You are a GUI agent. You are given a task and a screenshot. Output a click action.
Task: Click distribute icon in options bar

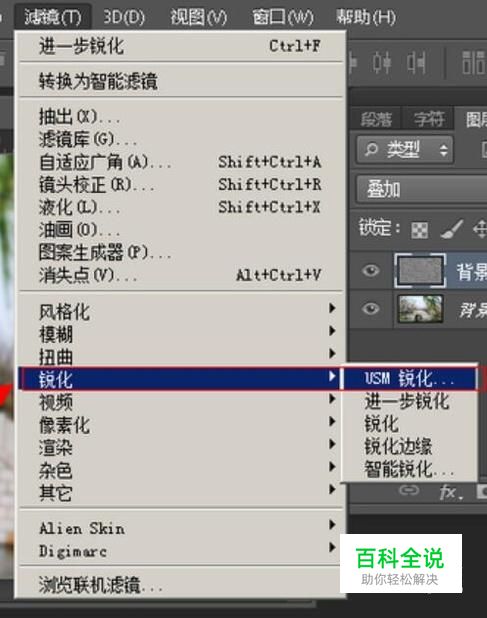coord(474,62)
